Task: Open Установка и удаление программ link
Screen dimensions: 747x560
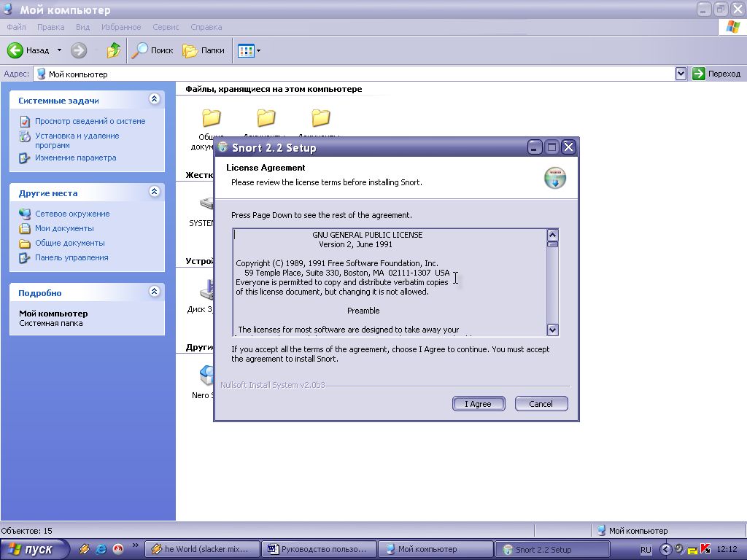Action: point(77,141)
